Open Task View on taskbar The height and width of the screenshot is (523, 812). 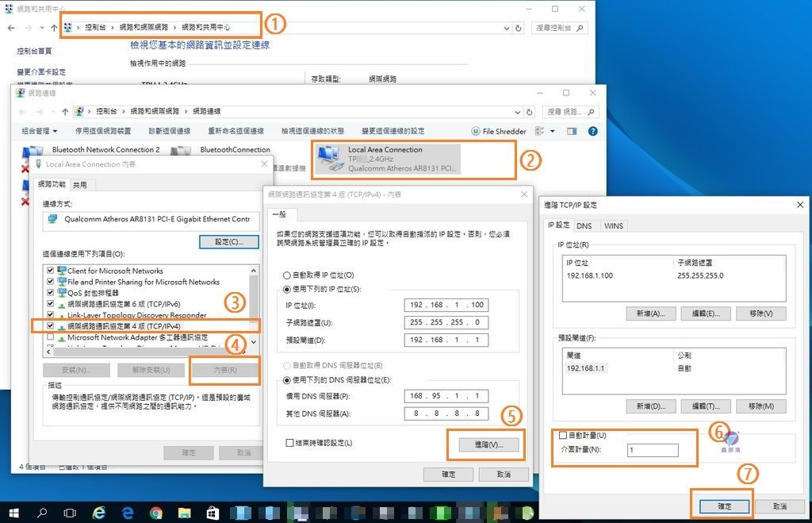click(70, 513)
